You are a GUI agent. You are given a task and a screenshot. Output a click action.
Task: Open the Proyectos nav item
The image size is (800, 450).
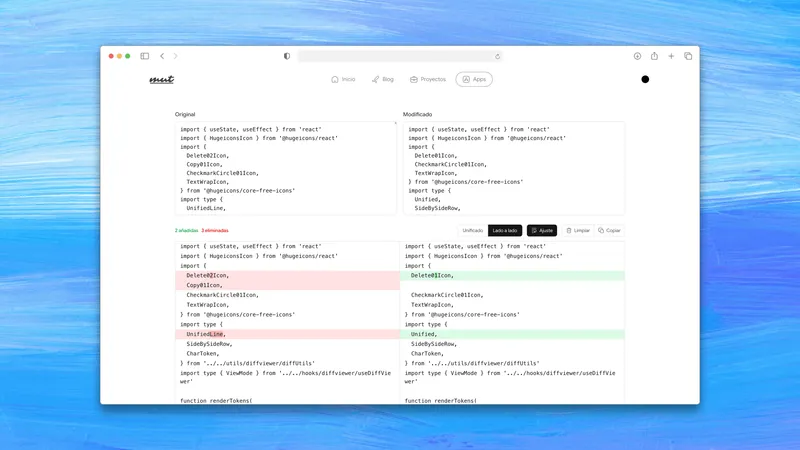[428, 79]
